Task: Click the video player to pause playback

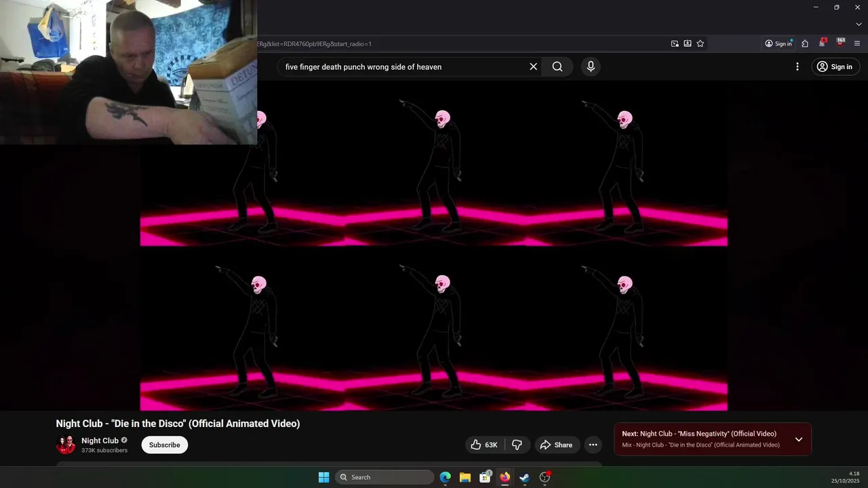Action: [x=434, y=245]
